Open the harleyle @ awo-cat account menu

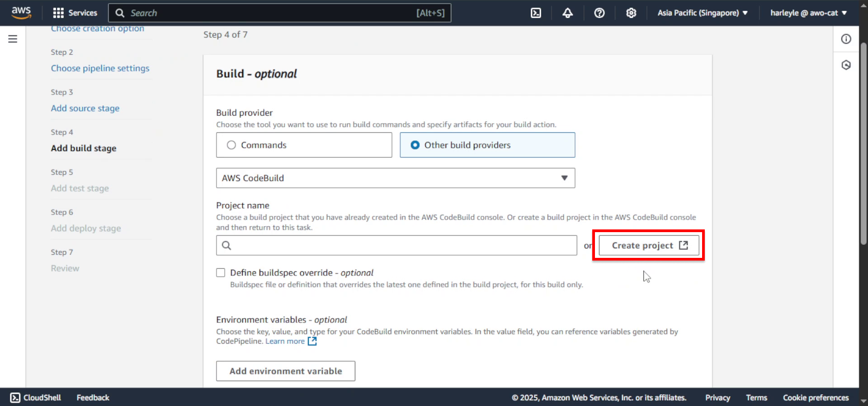tap(808, 13)
